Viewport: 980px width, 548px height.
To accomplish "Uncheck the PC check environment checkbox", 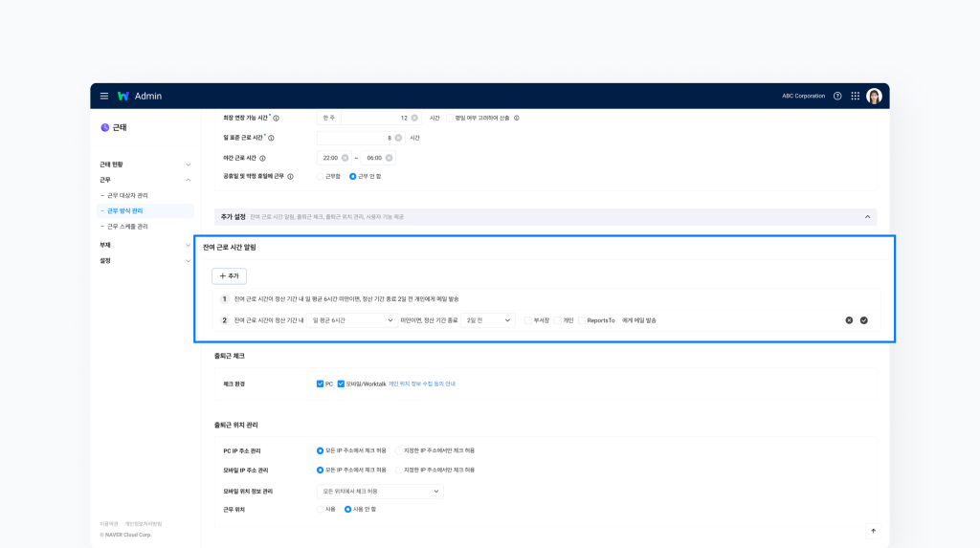I will (x=320, y=384).
